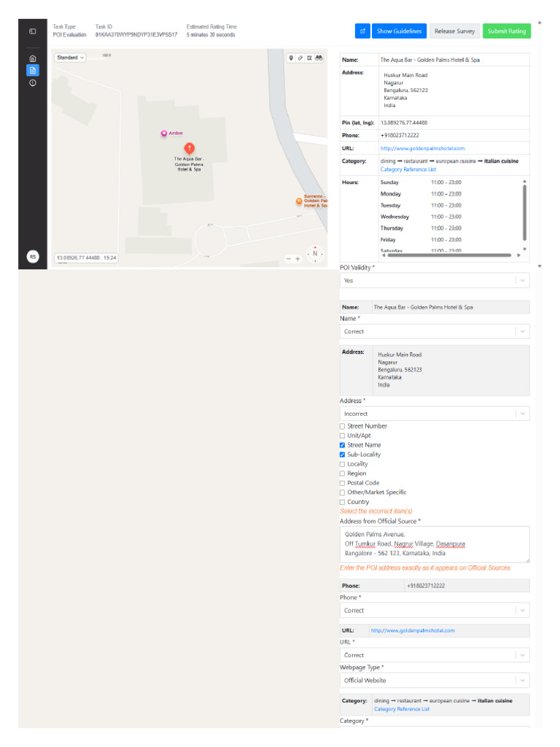
Task: Open the RS user avatar
Action: (x=32, y=257)
